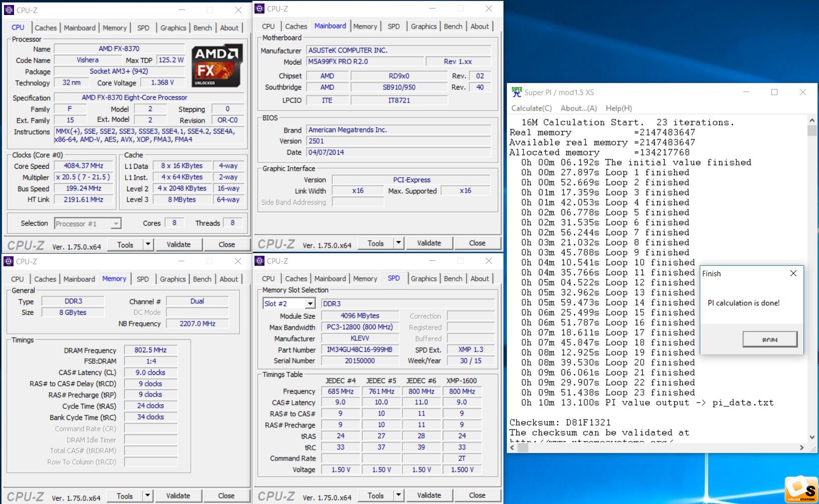This screenshot has height=504, width=819.
Task: Click Checksum: D81F1321 line in Super PI
Action: click(560, 422)
